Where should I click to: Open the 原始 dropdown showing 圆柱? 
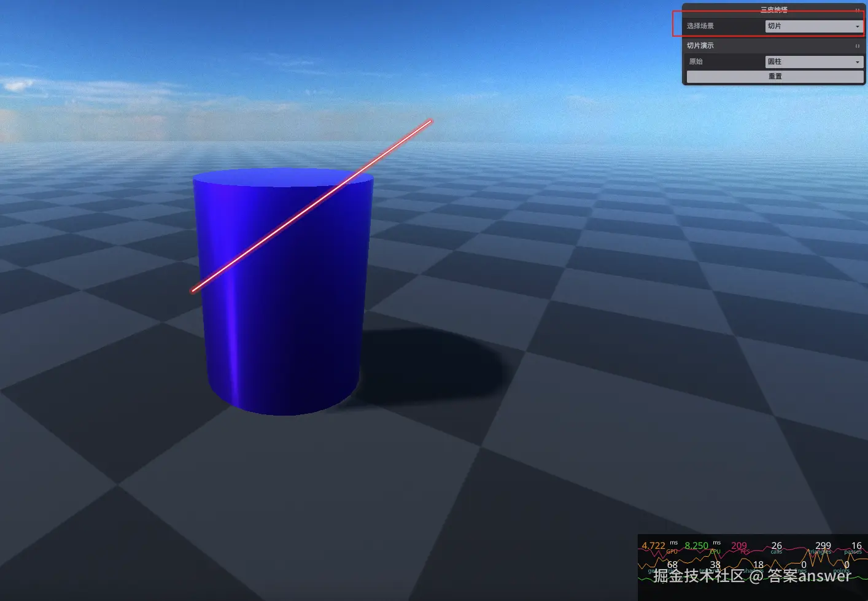(x=814, y=62)
